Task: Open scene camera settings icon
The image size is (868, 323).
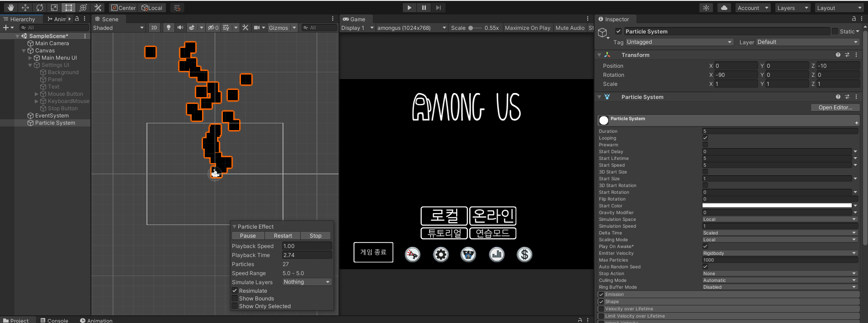Action: click(257, 28)
